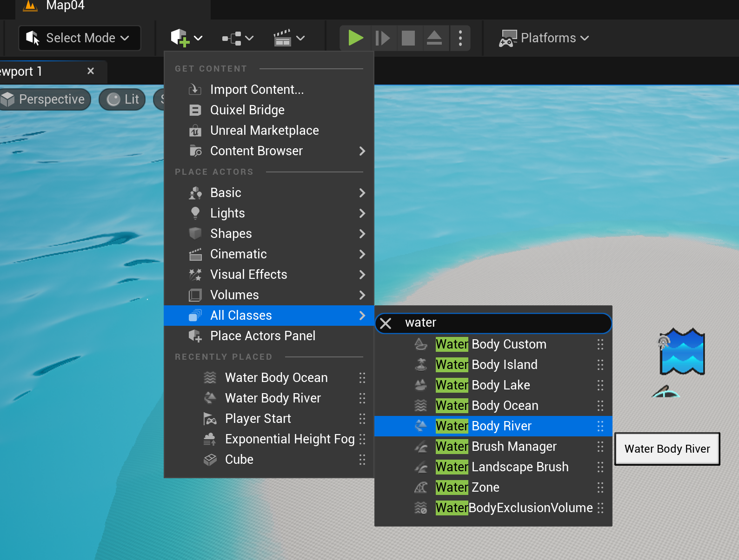Clear the water search with X
Viewport: 739px width, 560px height.
(x=386, y=323)
